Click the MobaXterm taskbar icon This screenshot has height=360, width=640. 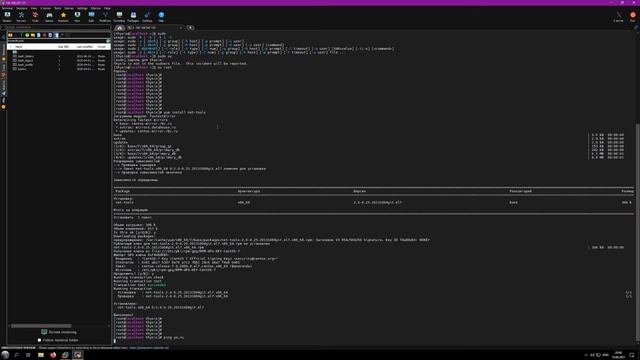click(78, 355)
